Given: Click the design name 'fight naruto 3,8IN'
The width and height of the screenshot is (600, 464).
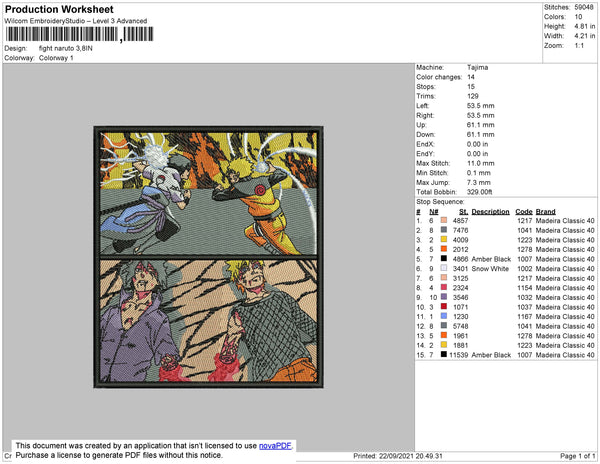Looking at the screenshot, I should tap(65, 49).
